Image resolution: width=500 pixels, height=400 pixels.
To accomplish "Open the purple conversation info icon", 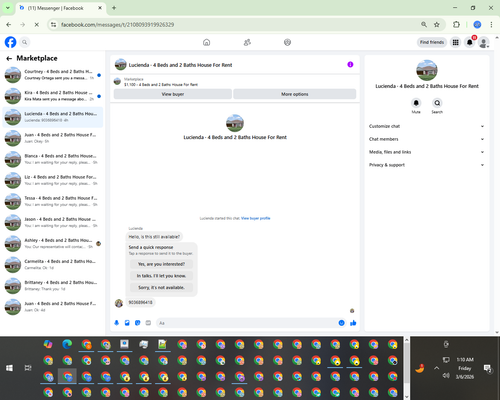I will [x=350, y=65].
